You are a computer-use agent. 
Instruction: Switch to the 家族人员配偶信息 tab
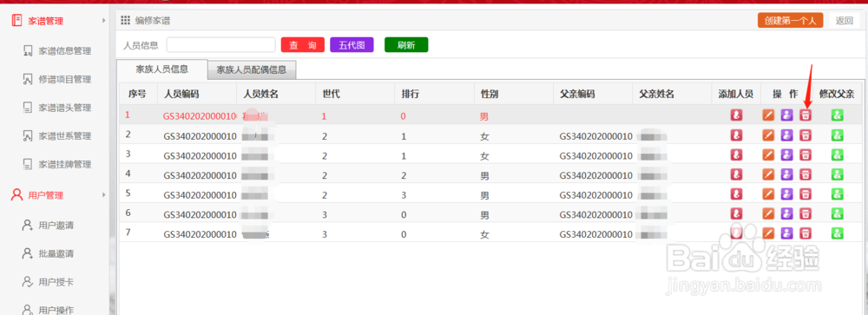point(252,69)
